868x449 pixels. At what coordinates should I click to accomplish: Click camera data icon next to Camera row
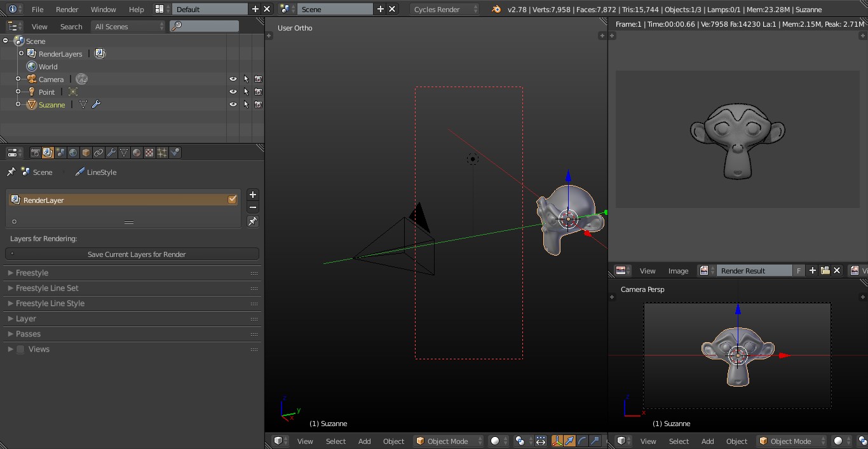(81, 79)
